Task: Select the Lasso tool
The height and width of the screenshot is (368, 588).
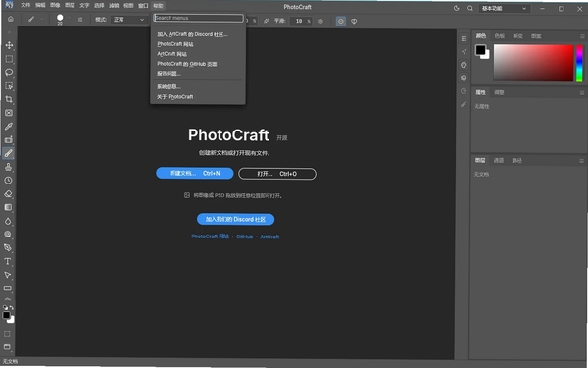Action: coord(9,73)
